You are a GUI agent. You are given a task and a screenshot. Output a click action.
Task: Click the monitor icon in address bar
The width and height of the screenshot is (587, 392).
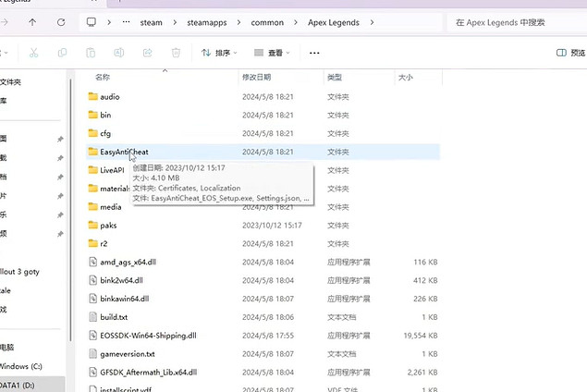[92, 22]
